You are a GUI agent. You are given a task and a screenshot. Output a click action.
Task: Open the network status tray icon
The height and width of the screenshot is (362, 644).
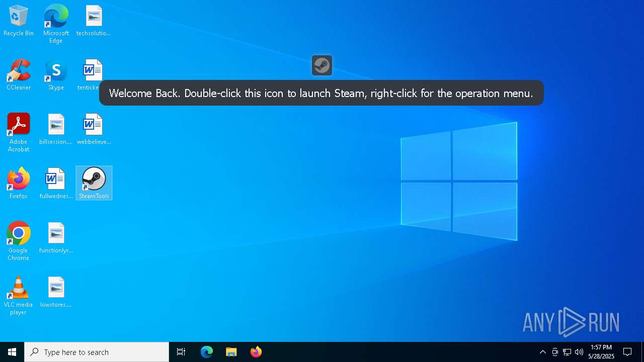[567, 352]
